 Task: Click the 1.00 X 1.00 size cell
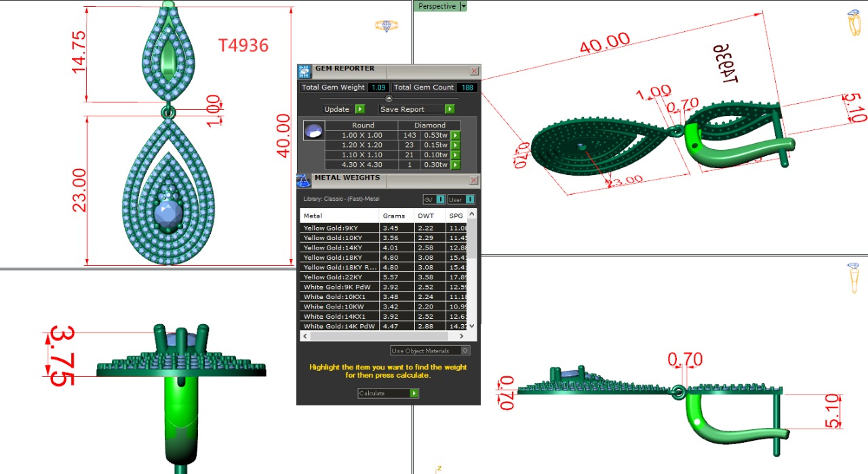[x=363, y=135]
